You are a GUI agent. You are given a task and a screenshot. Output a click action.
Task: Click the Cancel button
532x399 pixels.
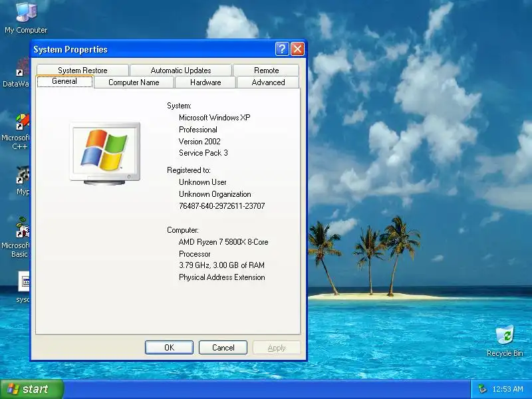point(223,347)
